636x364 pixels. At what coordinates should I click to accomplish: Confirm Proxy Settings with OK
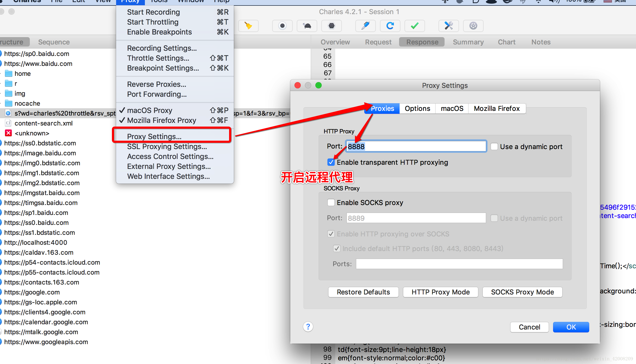[x=571, y=327]
